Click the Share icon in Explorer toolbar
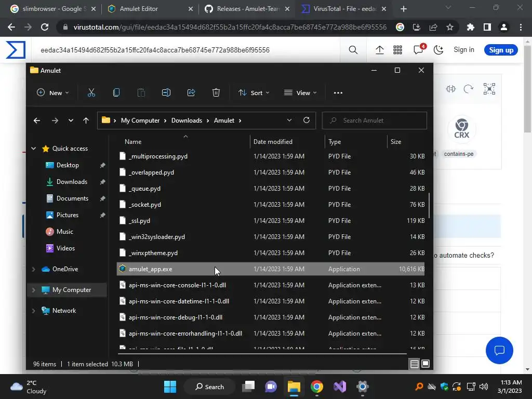Screen dimensions: 532x399 point(191,92)
